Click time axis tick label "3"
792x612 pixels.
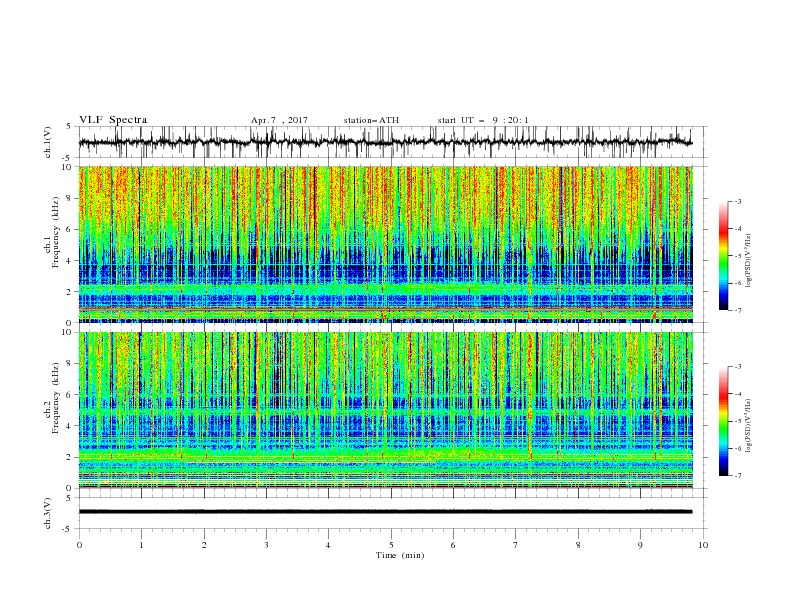(x=266, y=545)
